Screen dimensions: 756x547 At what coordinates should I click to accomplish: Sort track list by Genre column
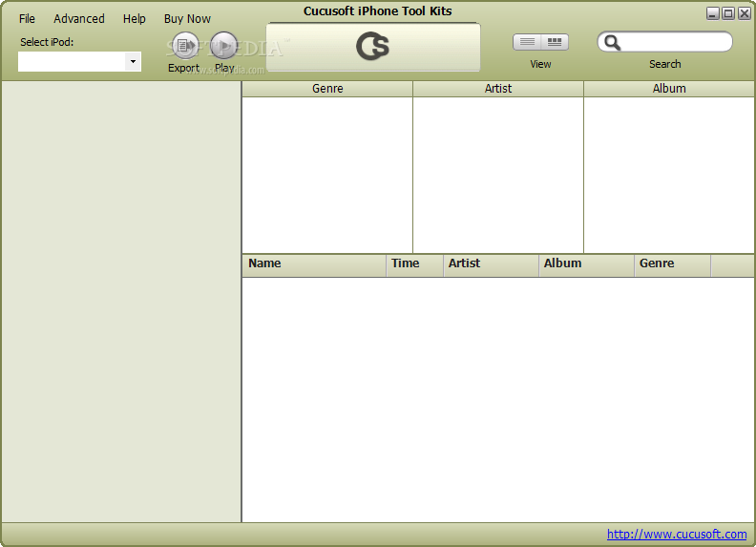click(x=673, y=264)
